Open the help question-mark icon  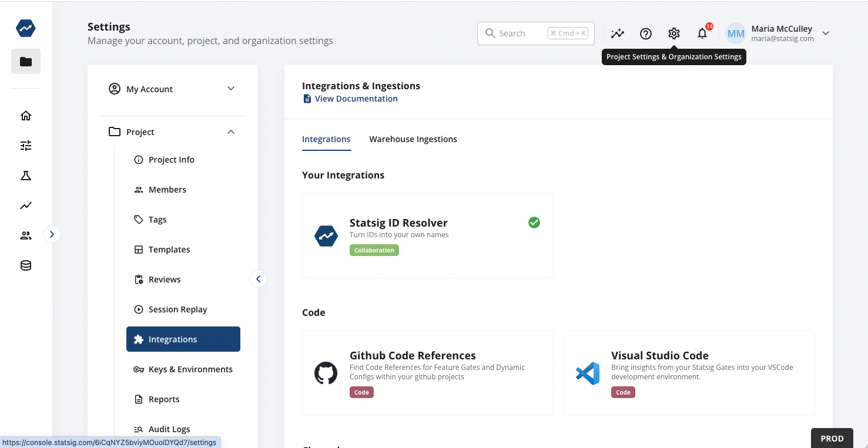click(x=645, y=33)
